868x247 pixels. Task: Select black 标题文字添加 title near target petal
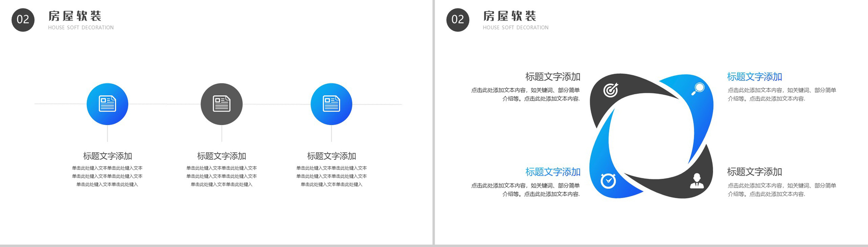(553, 77)
